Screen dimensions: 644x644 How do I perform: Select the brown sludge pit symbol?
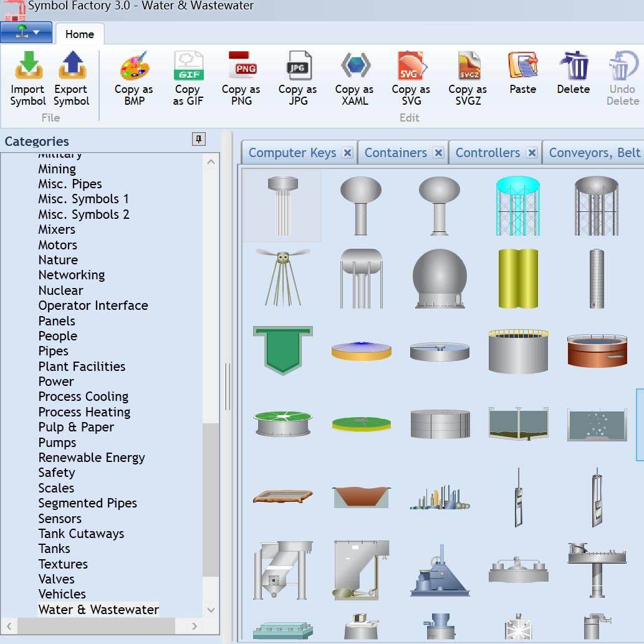point(362,496)
